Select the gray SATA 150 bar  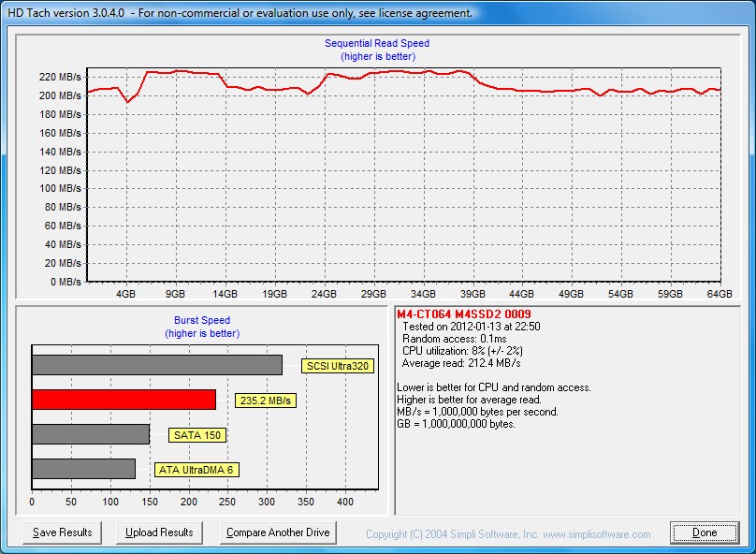point(91,434)
